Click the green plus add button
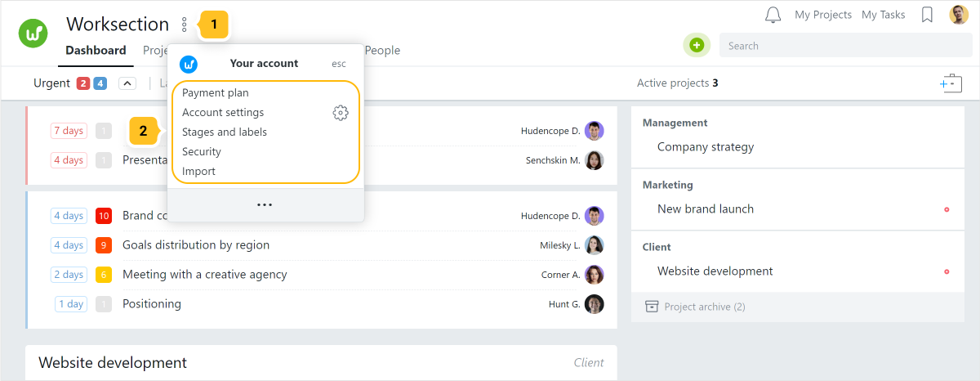The width and height of the screenshot is (980, 381). [x=697, y=46]
